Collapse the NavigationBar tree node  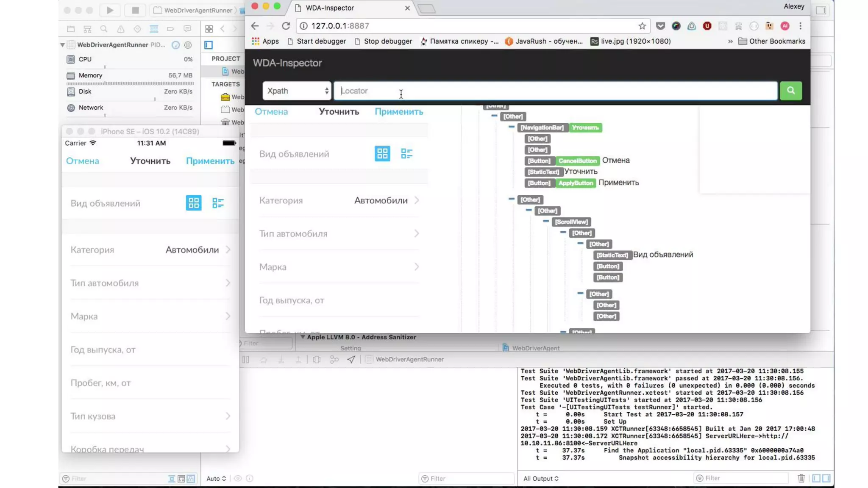pos(512,127)
